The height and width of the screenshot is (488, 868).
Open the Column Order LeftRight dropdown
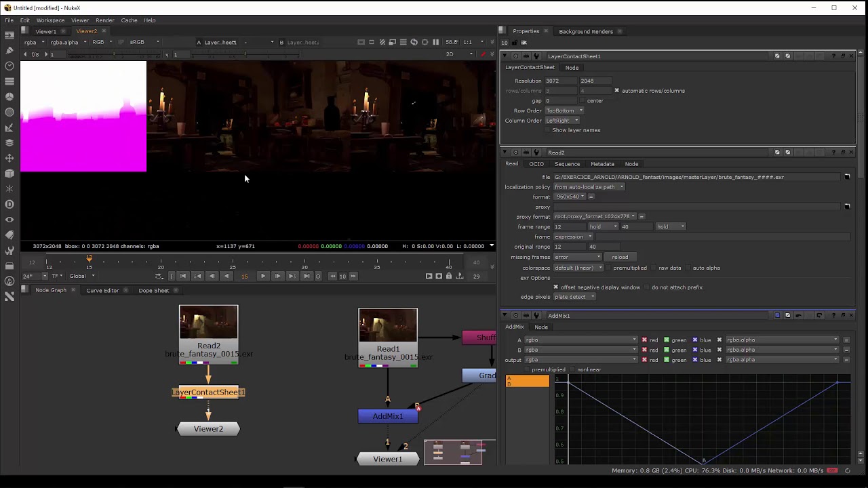pos(562,121)
